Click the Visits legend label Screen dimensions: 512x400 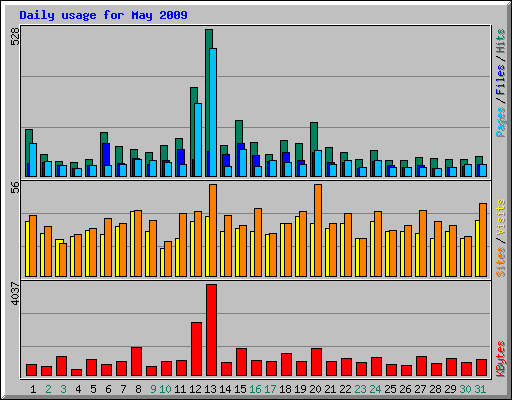501,218
